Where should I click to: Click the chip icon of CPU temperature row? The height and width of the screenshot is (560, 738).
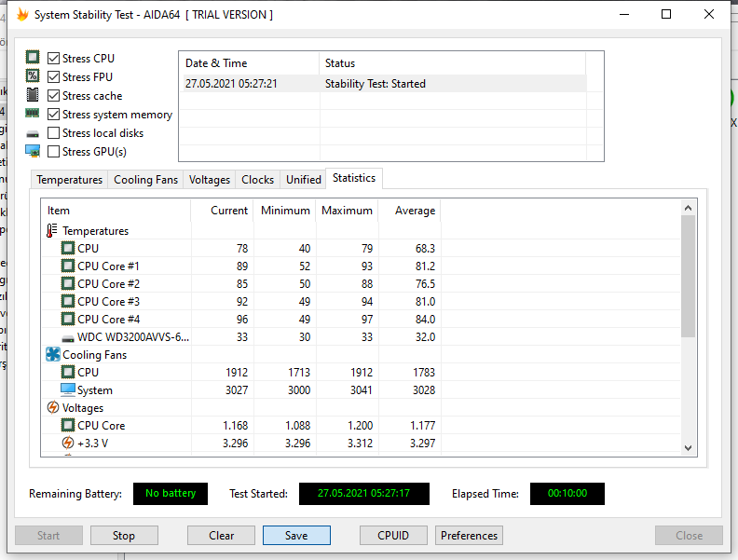tap(68, 248)
